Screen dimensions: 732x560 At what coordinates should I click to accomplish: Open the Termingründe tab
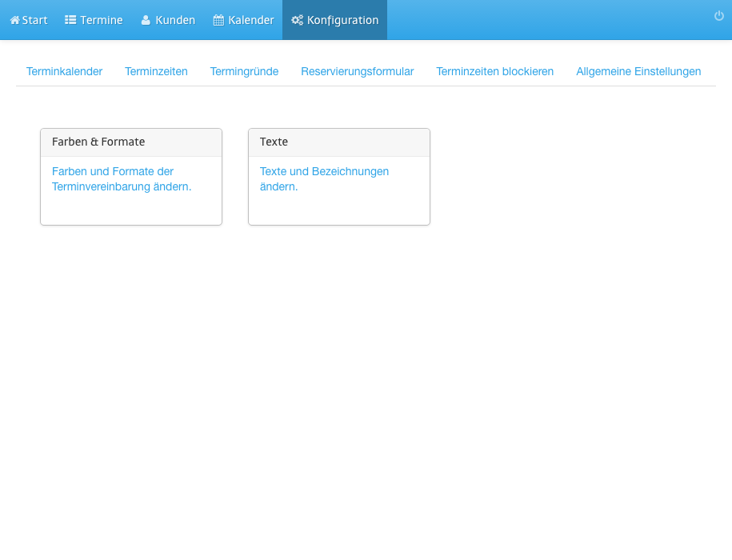(x=244, y=71)
